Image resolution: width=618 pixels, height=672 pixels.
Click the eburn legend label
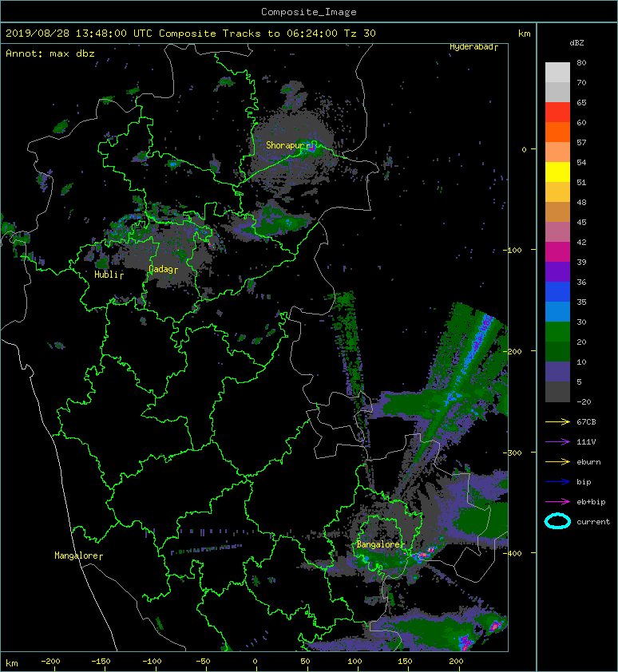[588, 462]
